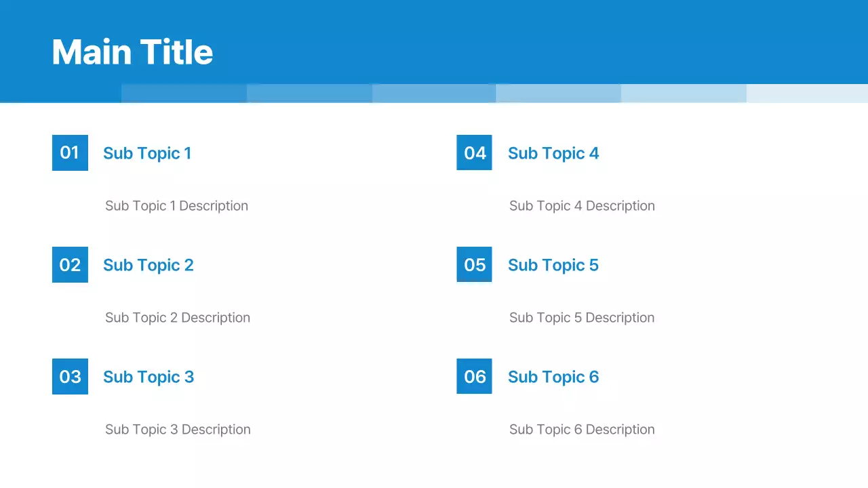868x488 pixels.
Task: Select the 06 number badge
Action: (x=474, y=376)
